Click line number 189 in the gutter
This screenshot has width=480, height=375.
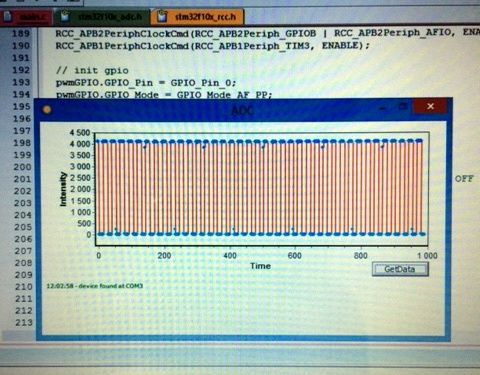tap(21, 33)
